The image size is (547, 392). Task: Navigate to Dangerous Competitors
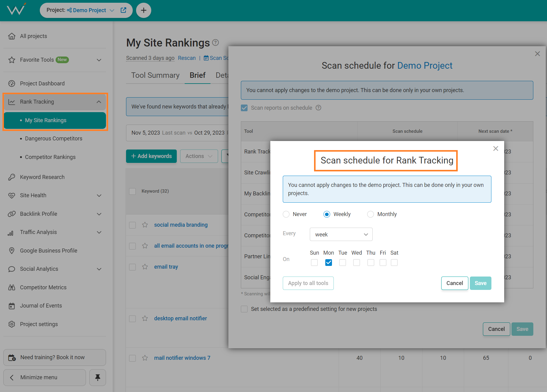click(53, 139)
